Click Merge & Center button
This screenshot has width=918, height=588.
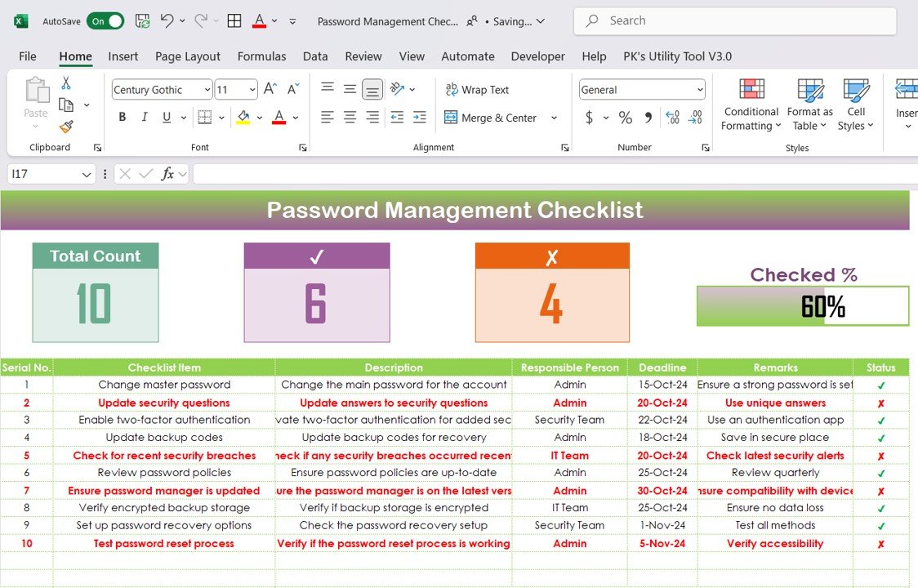(x=490, y=118)
